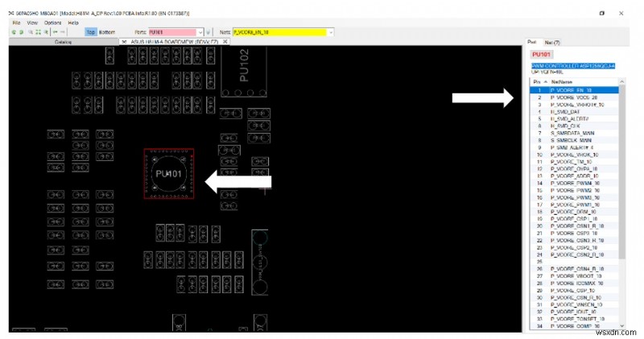The image size is (644, 339).
Task: Click the first green toolbar icon
Action: coord(14,32)
